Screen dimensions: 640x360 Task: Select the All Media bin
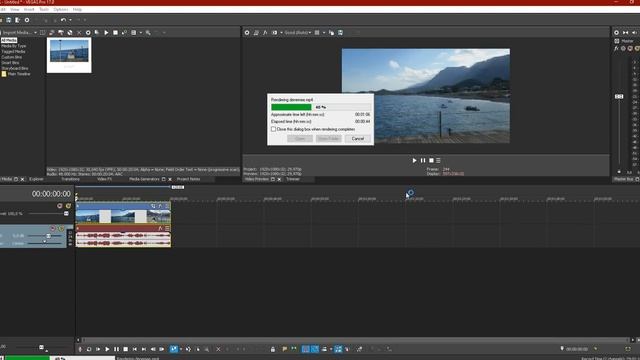[x=9, y=40]
